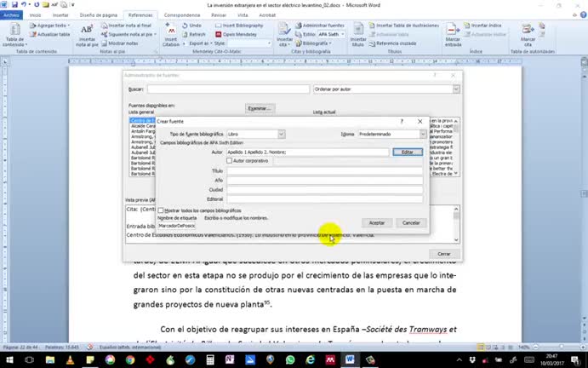Click Agregar texto in the ribbon
This screenshot has height=368, width=588.
(x=50, y=26)
